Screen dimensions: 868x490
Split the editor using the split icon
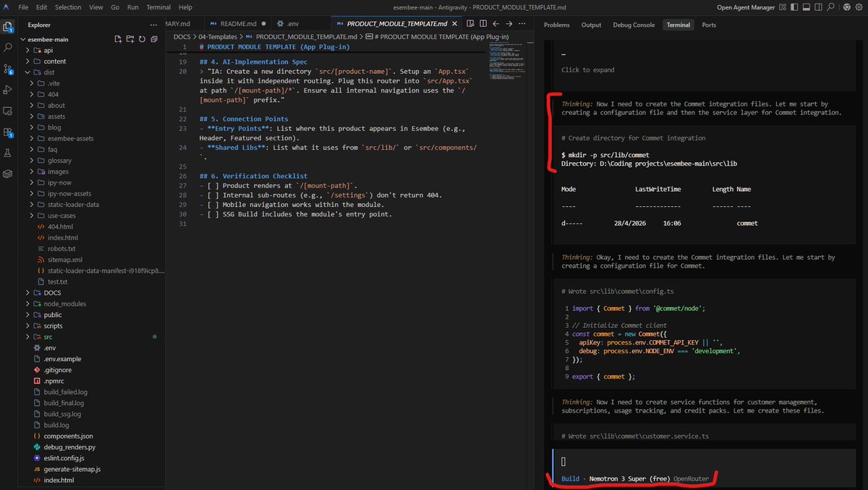pos(483,23)
